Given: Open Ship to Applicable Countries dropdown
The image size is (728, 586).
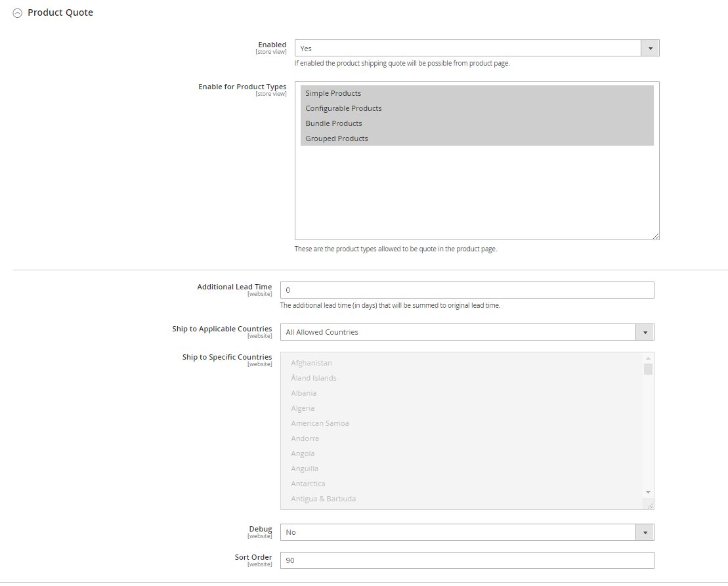Looking at the screenshot, I should [467, 332].
